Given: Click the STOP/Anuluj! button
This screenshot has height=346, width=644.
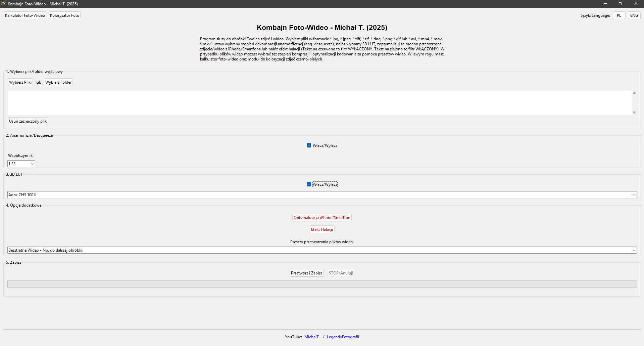Looking at the screenshot, I should click(x=341, y=273).
